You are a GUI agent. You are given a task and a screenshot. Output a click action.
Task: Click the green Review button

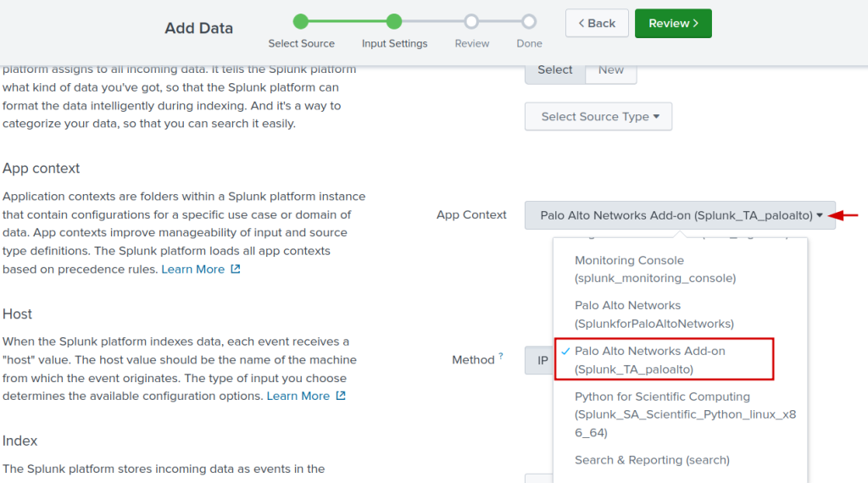tap(673, 23)
